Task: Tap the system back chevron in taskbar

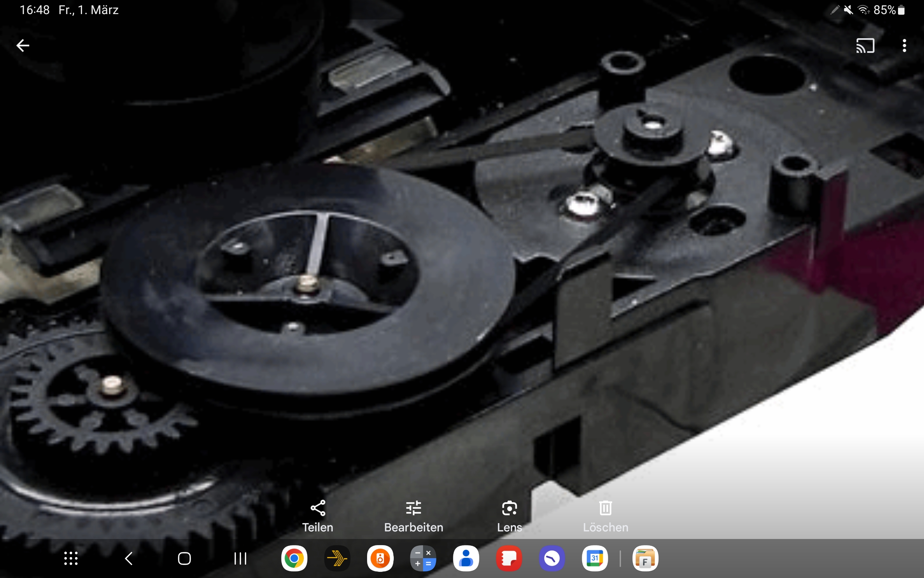Action: click(128, 558)
